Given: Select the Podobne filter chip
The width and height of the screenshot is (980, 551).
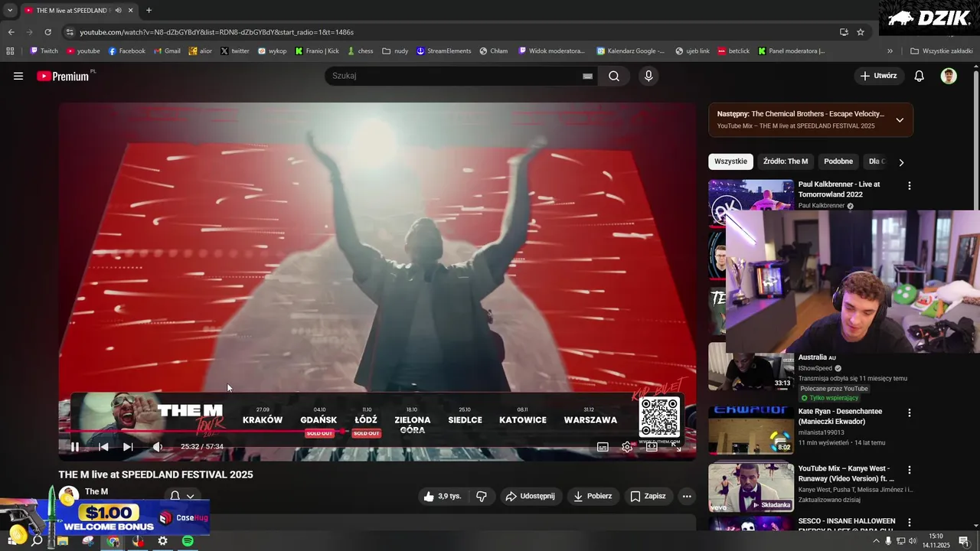Looking at the screenshot, I should (838, 161).
